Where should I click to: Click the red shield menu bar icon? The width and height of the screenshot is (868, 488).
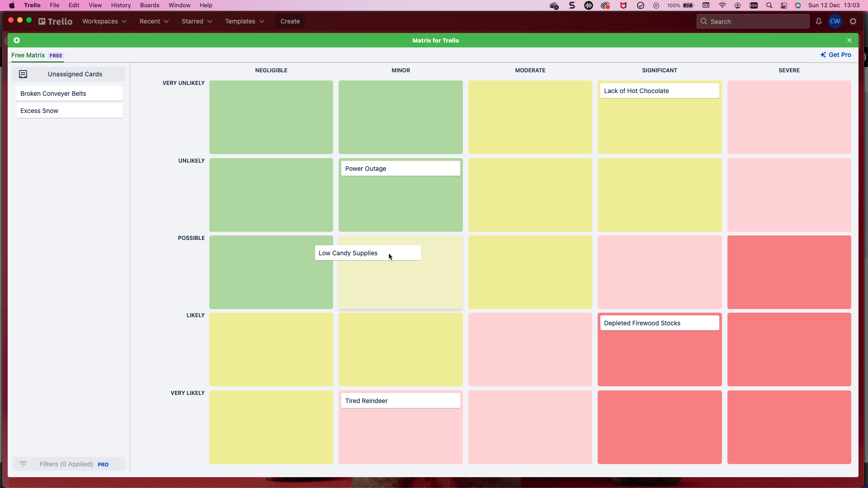click(623, 5)
